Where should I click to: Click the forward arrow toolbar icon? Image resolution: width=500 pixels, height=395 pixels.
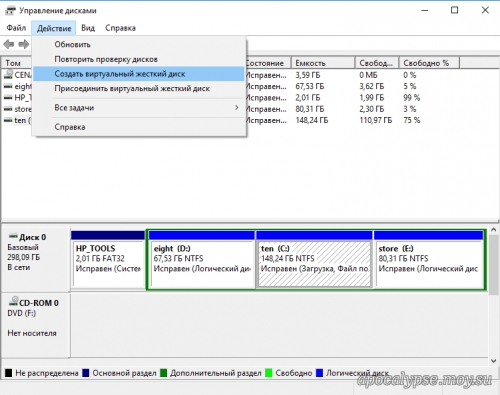tap(24, 44)
